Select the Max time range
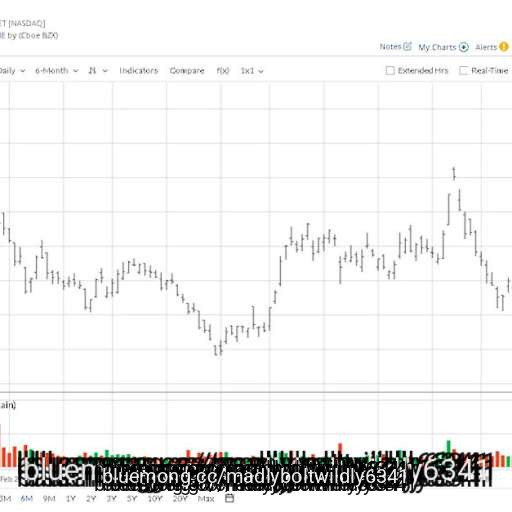This screenshot has height=512, width=512. click(206, 499)
